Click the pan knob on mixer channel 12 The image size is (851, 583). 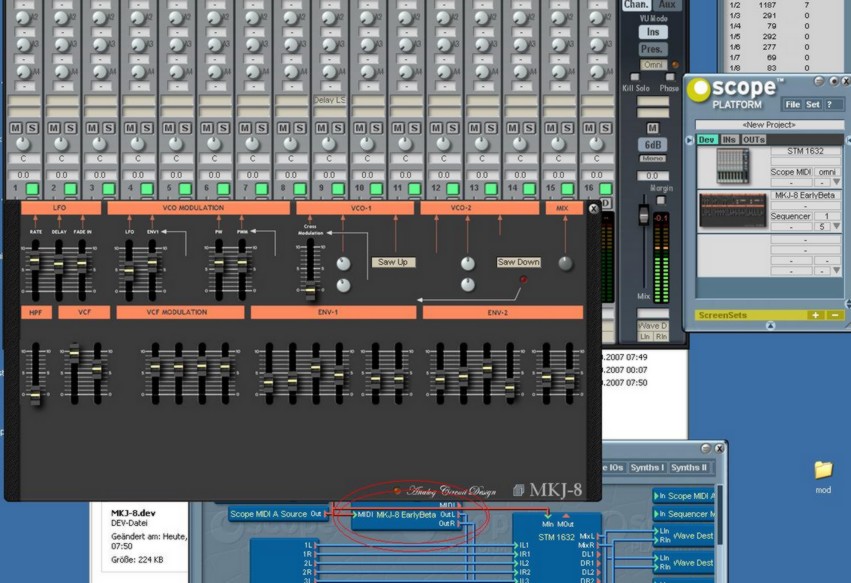pyautogui.click(x=443, y=144)
